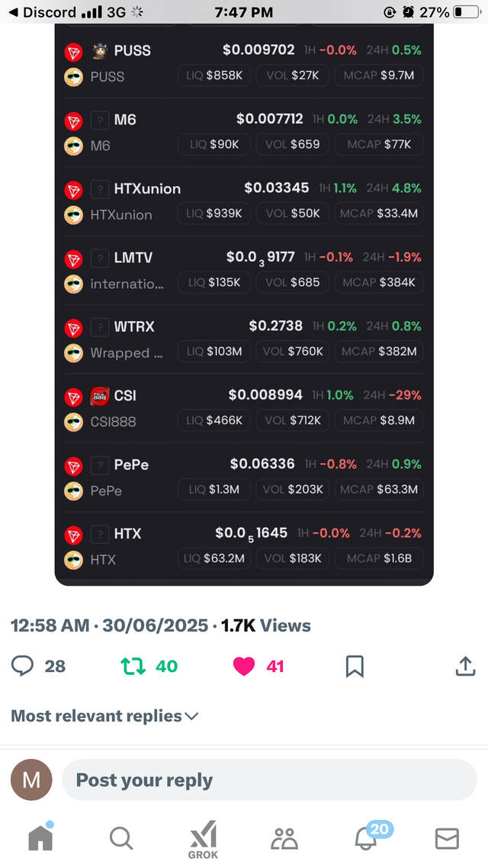Expand the Most relevant replies dropdown

tap(104, 715)
